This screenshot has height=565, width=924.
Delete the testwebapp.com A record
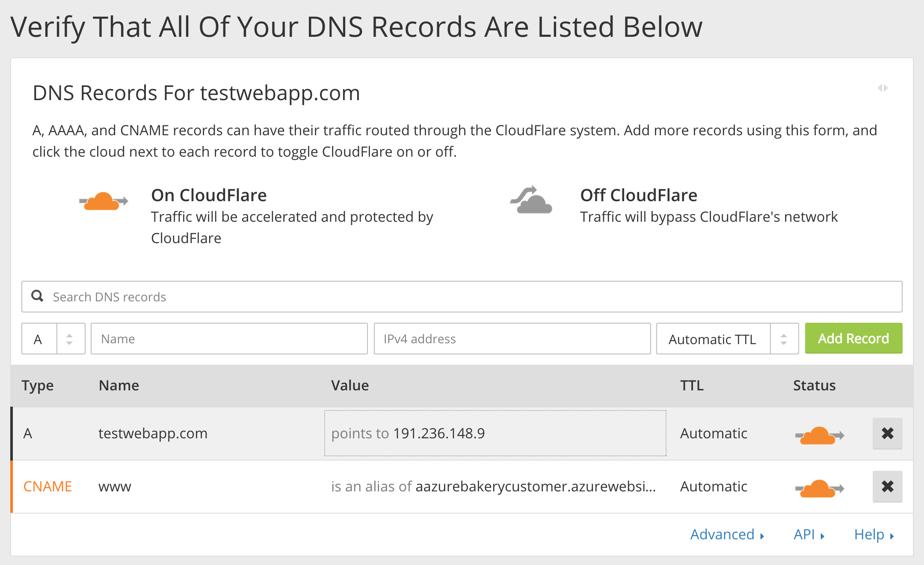coord(887,434)
